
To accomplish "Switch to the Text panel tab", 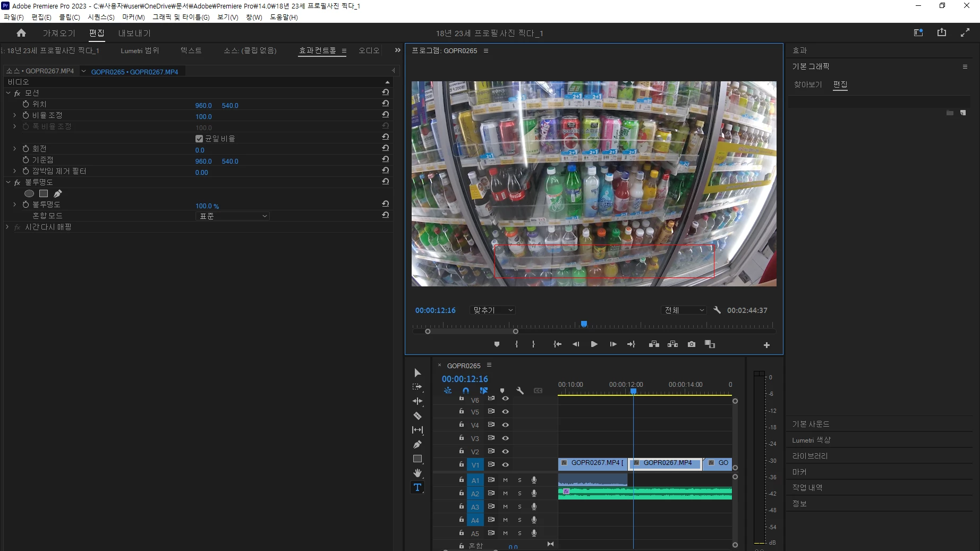I will [x=191, y=50].
